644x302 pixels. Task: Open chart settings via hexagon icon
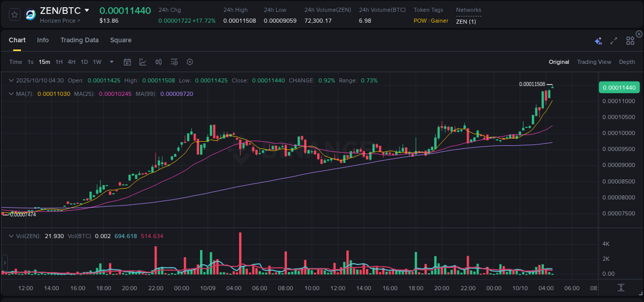click(x=190, y=61)
